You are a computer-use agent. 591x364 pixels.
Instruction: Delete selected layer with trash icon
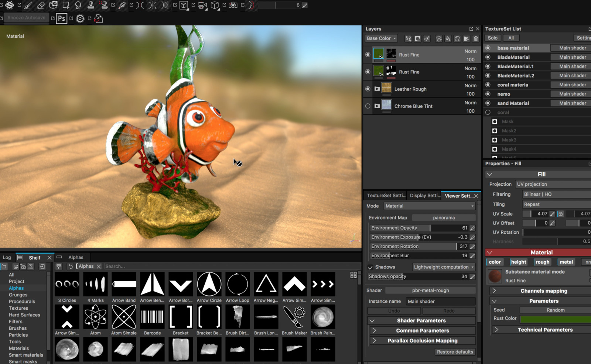pyautogui.click(x=476, y=38)
